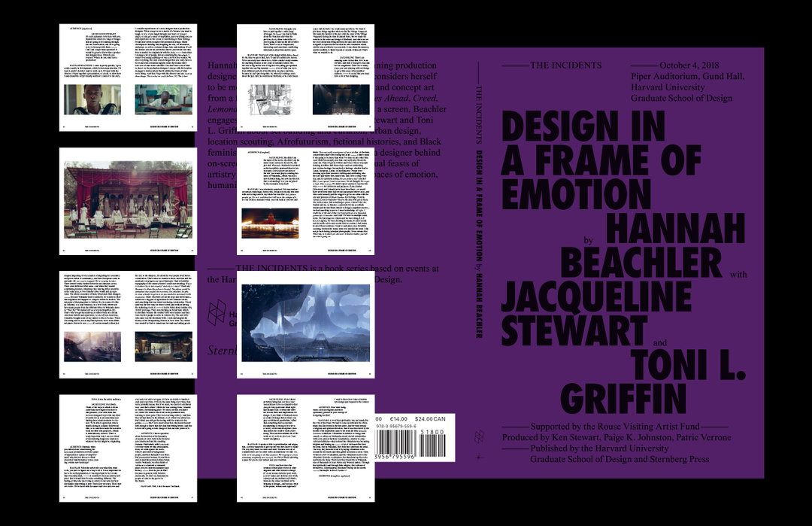The width and height of the screenshot is (812, 526).
Task: Click the 'JACQUELINE' name on cover
Action: pos(596,296)
